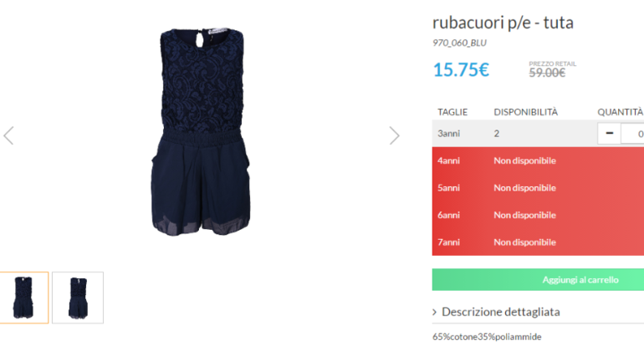Click the main navy jumpsuit image
This screenshot has height=356, width=644.
click(x=201, y=131)
